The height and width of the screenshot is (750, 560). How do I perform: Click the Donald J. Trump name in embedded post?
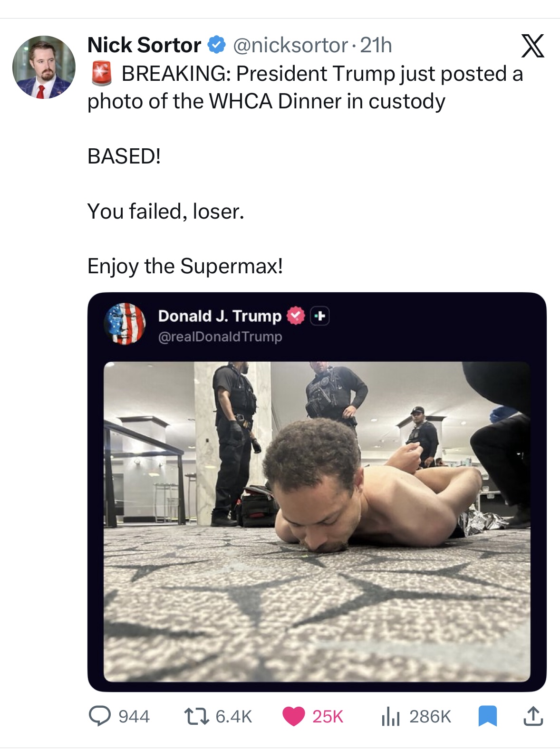[220, 316]
